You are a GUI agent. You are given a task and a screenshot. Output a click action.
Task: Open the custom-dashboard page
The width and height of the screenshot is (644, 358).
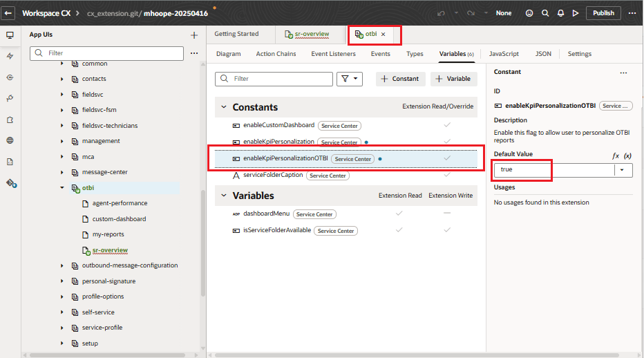(119, 218)
